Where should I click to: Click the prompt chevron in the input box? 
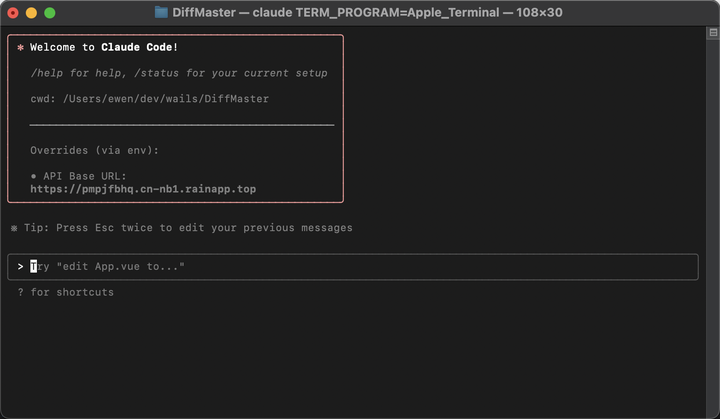point(20,266)
